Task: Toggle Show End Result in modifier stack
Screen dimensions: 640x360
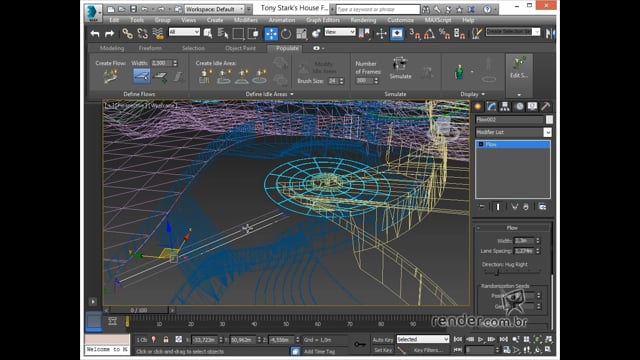Action: 498,207
